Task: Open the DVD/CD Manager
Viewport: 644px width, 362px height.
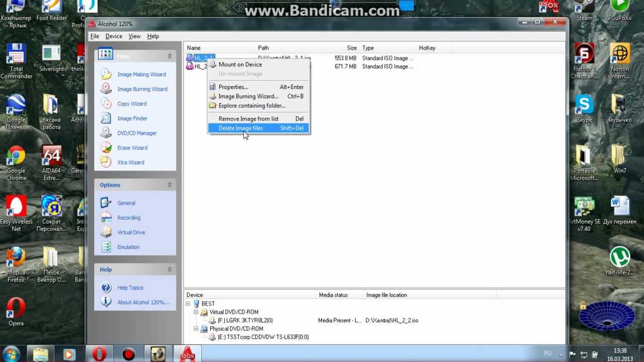Action: tap(137, 133)
